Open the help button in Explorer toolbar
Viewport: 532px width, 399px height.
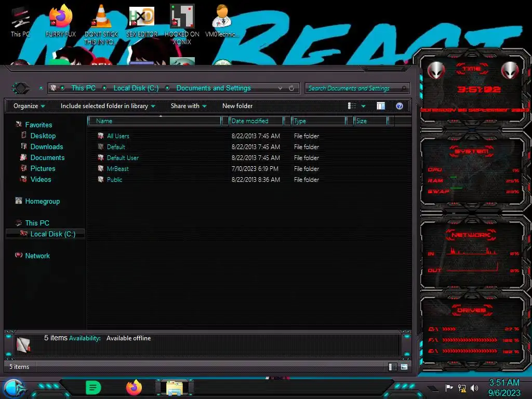400,106
